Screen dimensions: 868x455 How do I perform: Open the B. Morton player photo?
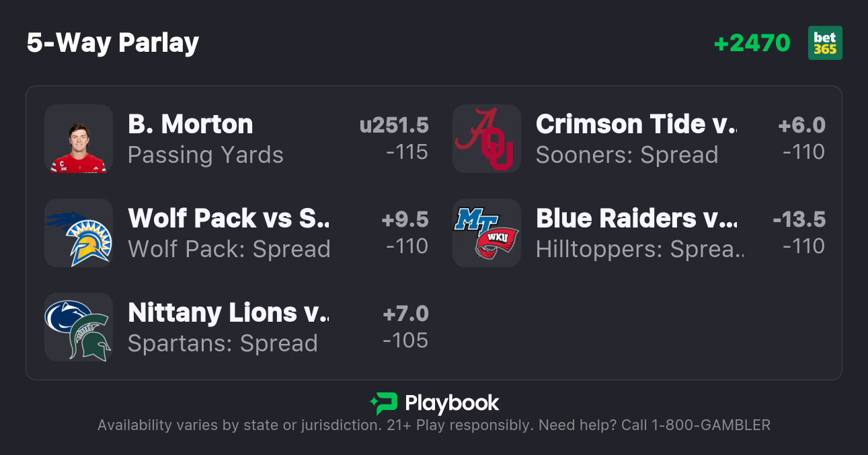click(x=78, y=139)
